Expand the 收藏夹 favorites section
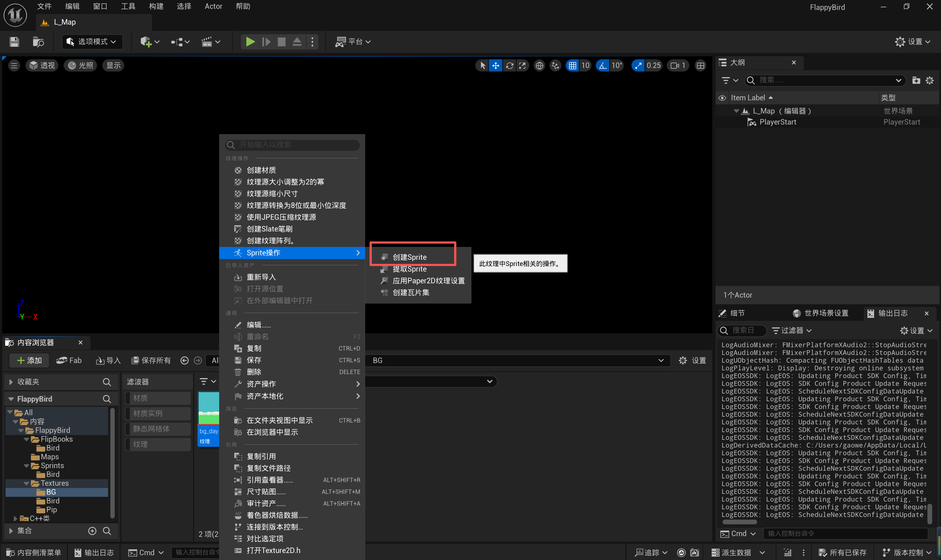The width and height of the screenshot is (941, 560). [11, 382]
